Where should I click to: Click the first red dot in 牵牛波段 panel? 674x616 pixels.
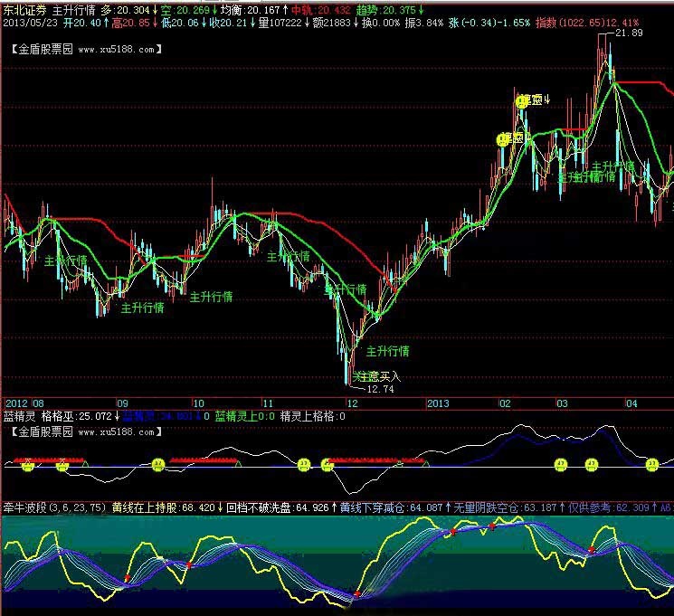127,577
